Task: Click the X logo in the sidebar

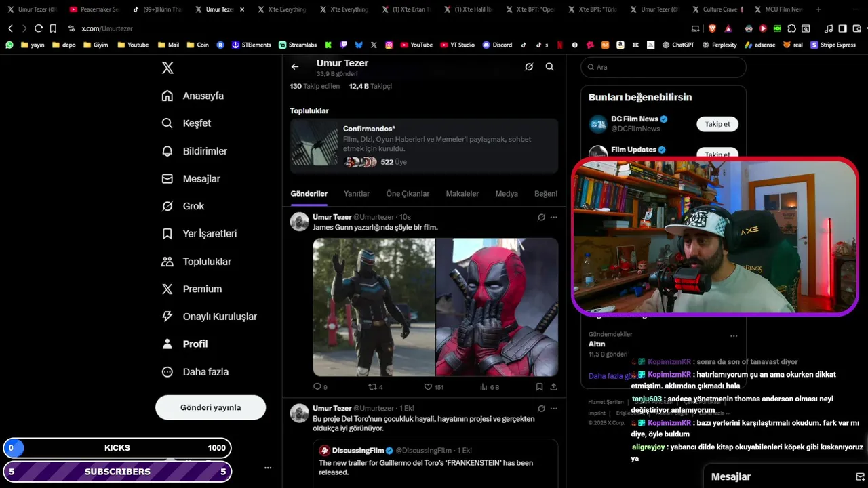Action: point(167,68)
